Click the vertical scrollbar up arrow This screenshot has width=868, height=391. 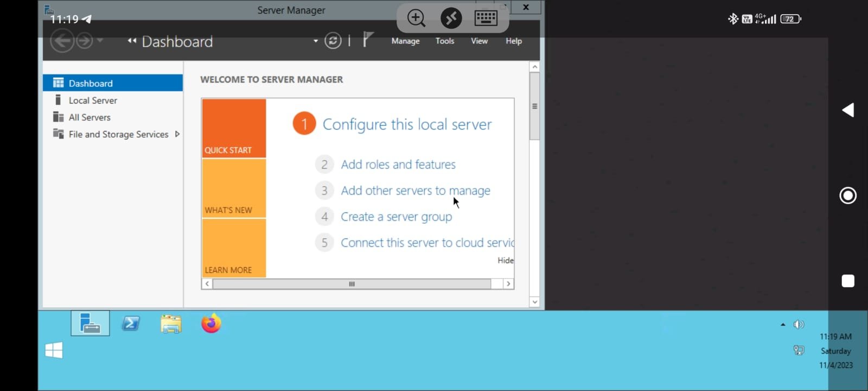(x=535, y=67)
